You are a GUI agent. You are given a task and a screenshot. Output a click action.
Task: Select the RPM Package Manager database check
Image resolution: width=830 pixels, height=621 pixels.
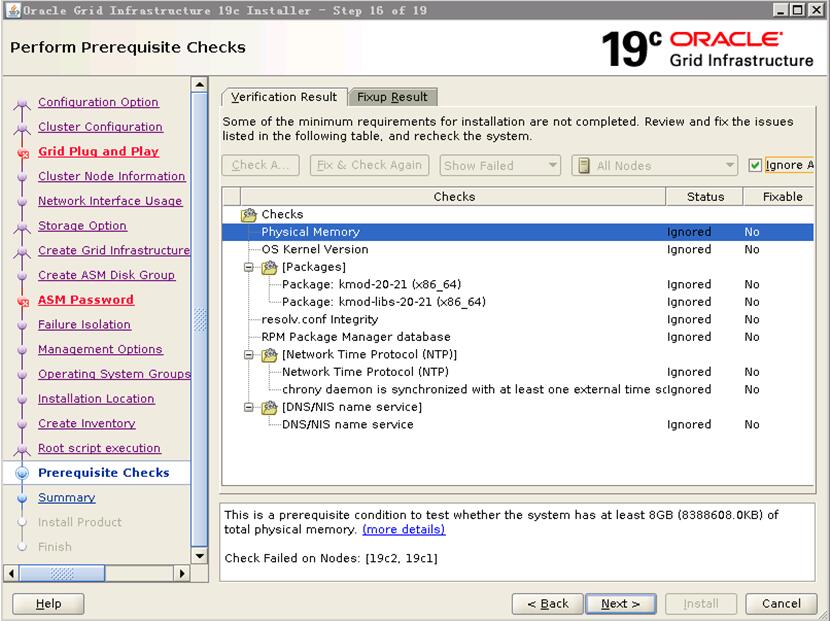click(518, 337)
